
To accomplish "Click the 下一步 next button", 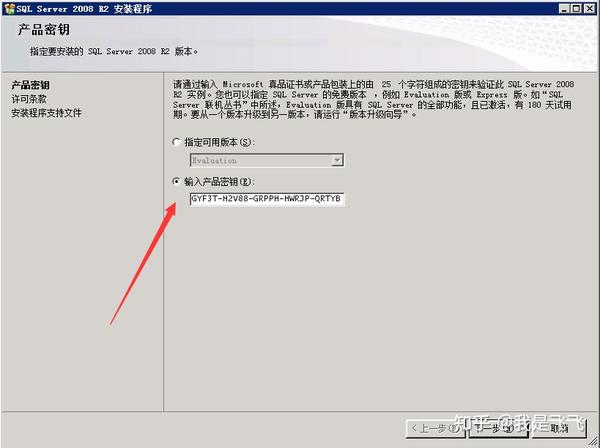I will [500, 428].
